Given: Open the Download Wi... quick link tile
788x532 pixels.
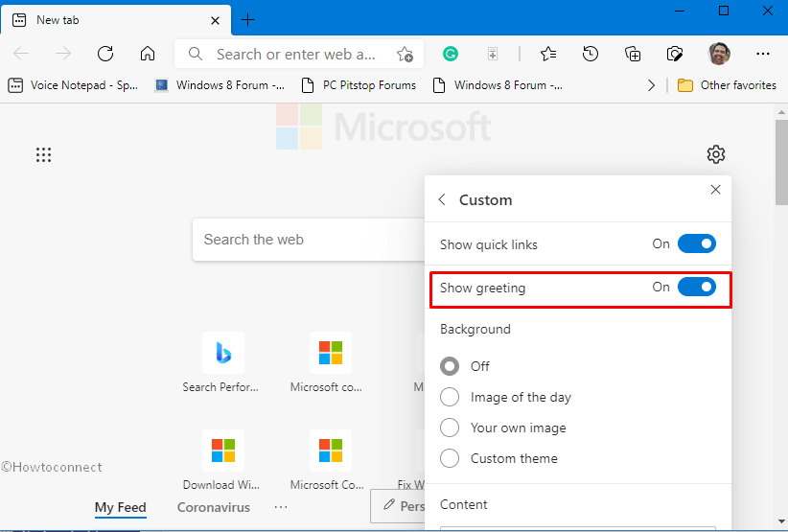Looking at the screenshot, I should coord(221,460).
